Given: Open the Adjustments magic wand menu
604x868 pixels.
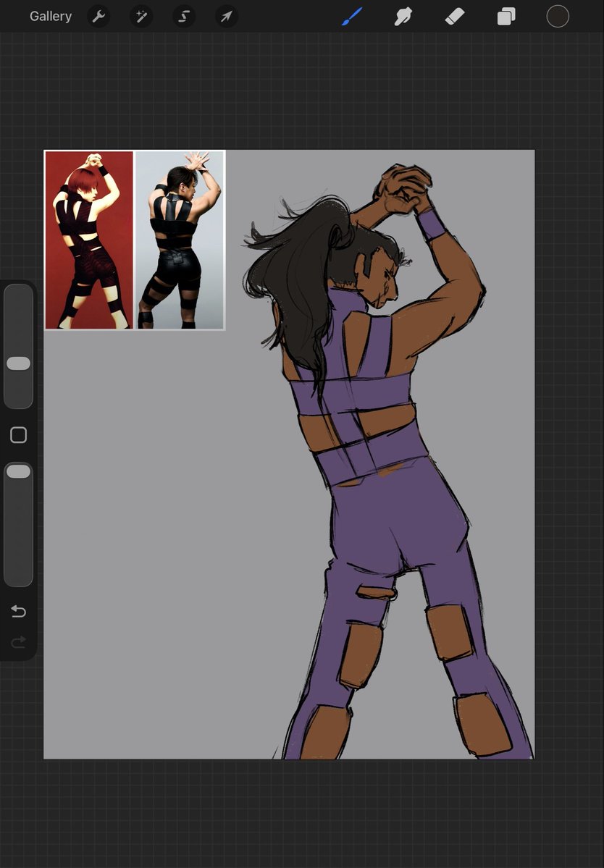Looking at the screenshot, I should click(x=141, y=17).
